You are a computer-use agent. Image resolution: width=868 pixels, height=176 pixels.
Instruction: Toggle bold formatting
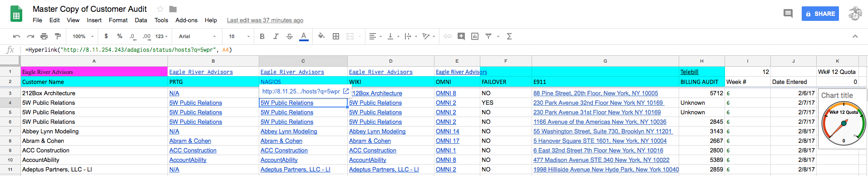click(x=262, y=36)
